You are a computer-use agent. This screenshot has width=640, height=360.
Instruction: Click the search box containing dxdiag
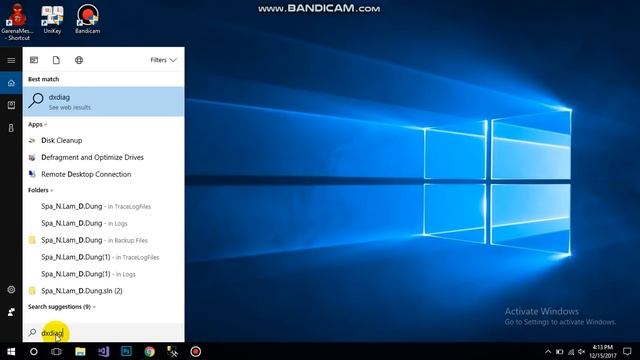104,333
